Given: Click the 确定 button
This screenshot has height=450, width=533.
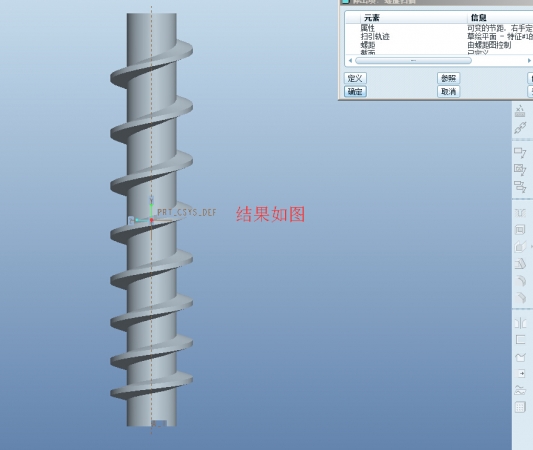Looking at the screenshot, I should (x=355, y=91).
